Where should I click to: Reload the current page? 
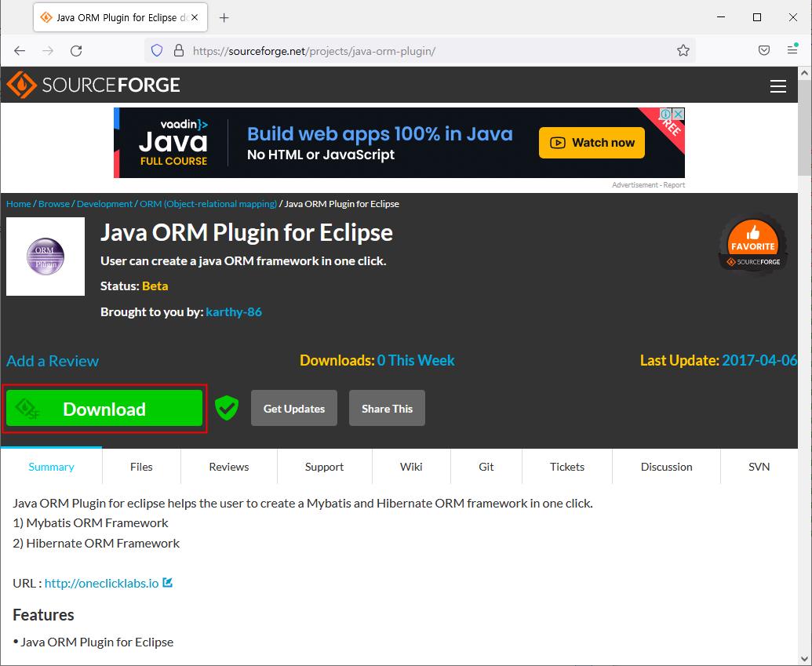pos(76,51)
